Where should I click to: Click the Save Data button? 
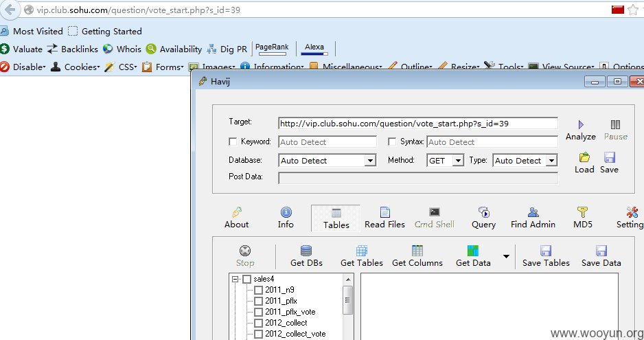[x=601, y=256]
